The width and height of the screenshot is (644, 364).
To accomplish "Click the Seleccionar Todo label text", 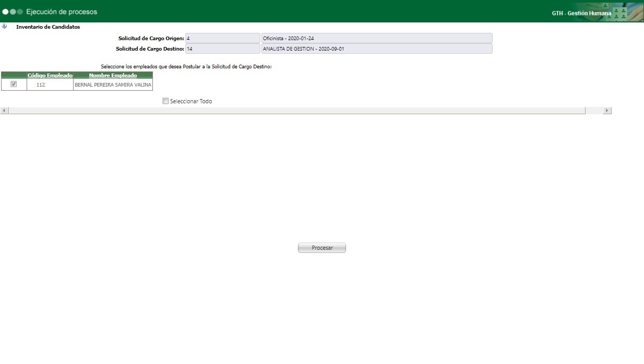I will 191,101.
